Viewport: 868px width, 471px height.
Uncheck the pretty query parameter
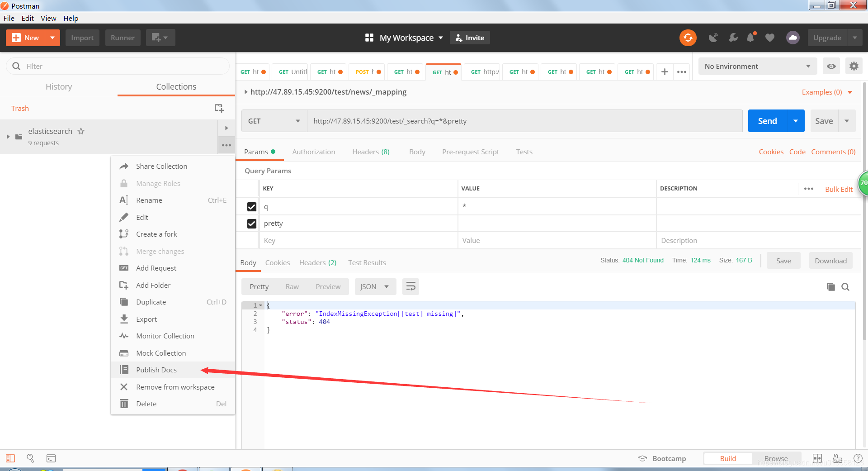click(252, 224)
